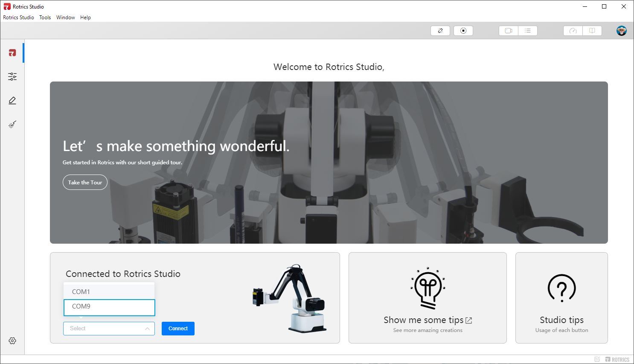Click the 'Usage of each button' caption
634x364 pixels.
point(561,330)
